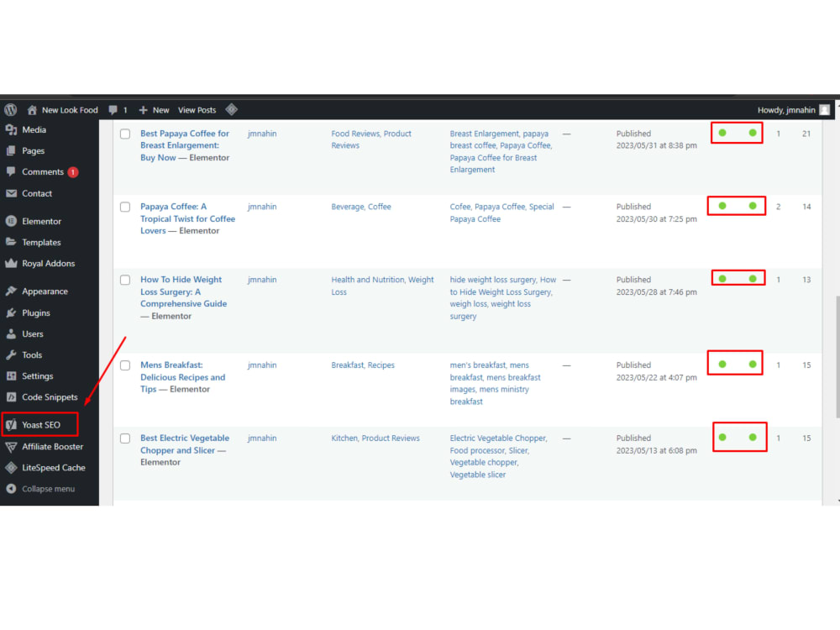Click the Beverage category link

347,207
